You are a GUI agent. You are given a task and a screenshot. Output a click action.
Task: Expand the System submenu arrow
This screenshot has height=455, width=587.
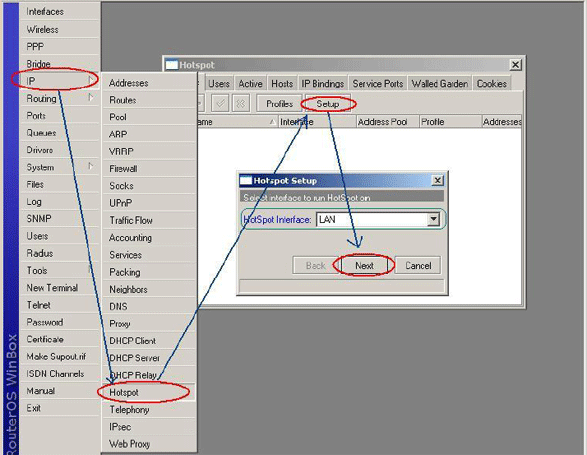pyautogui.click(x=90, y=166)
